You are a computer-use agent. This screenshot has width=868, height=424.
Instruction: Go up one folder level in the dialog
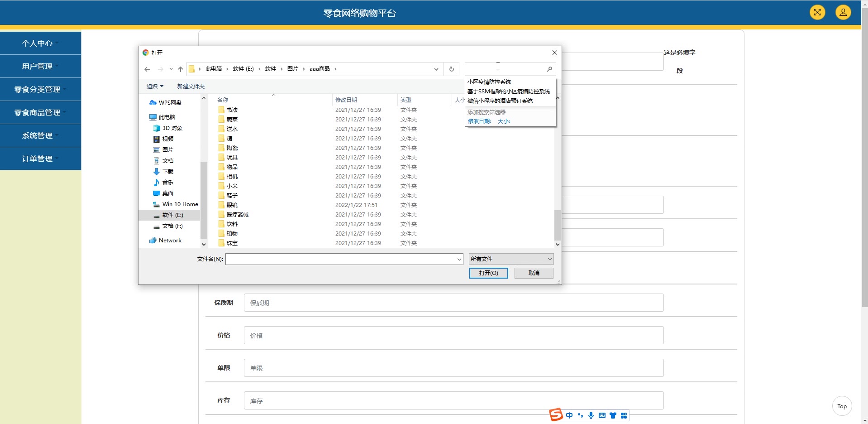(x=181, y=69)
